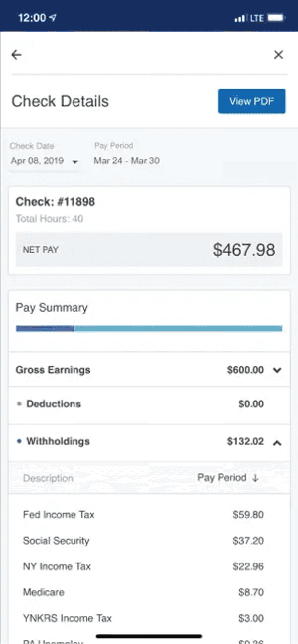Tap the LTE signal strength icon
Viewport: 298px width, 644px height.
(x=240, y=18)
